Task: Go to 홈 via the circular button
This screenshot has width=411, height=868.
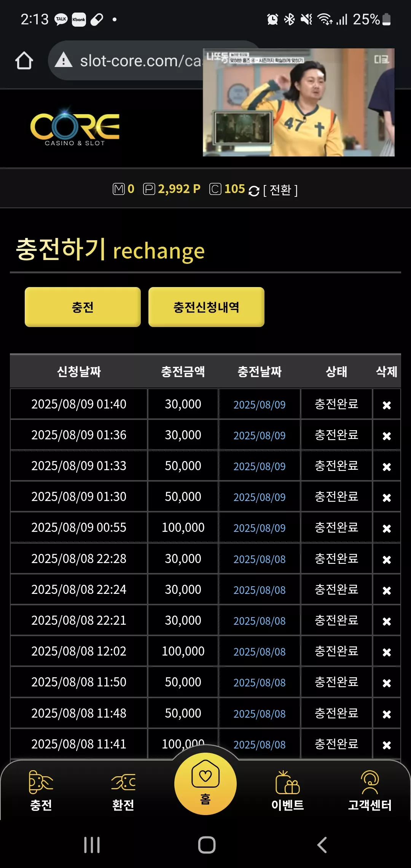Action: pyautogui.click(x=205, y=783)
